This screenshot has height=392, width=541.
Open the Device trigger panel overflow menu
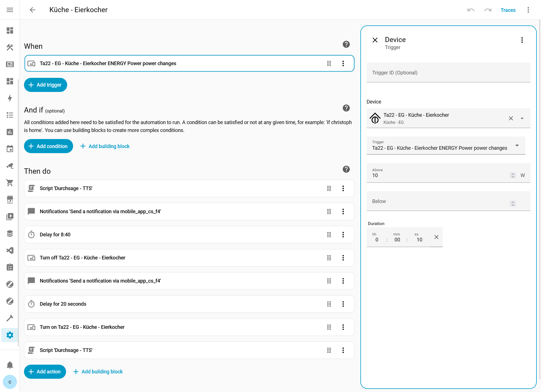[522, 40]
